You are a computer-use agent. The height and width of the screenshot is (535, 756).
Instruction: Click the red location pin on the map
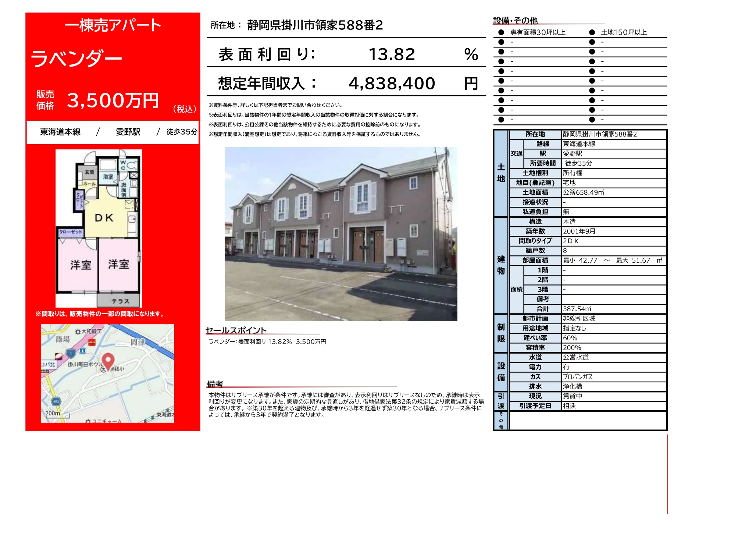point(108,361)
